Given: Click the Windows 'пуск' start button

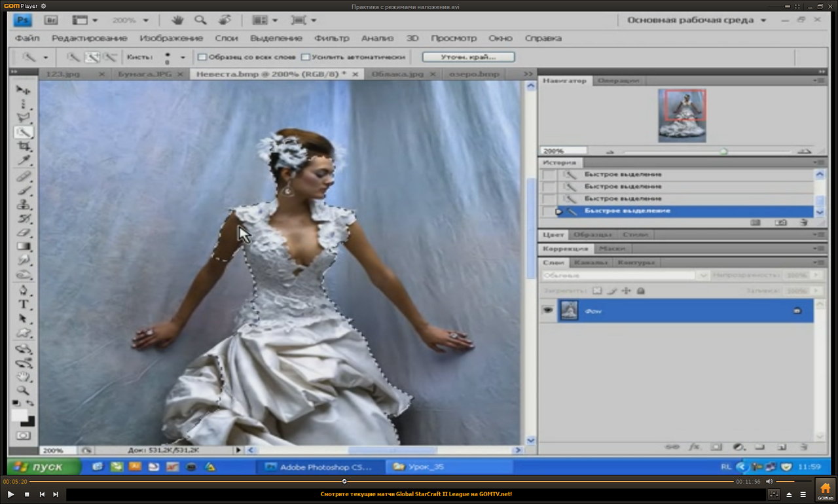Looking at the screenshot, I should 45,467.
